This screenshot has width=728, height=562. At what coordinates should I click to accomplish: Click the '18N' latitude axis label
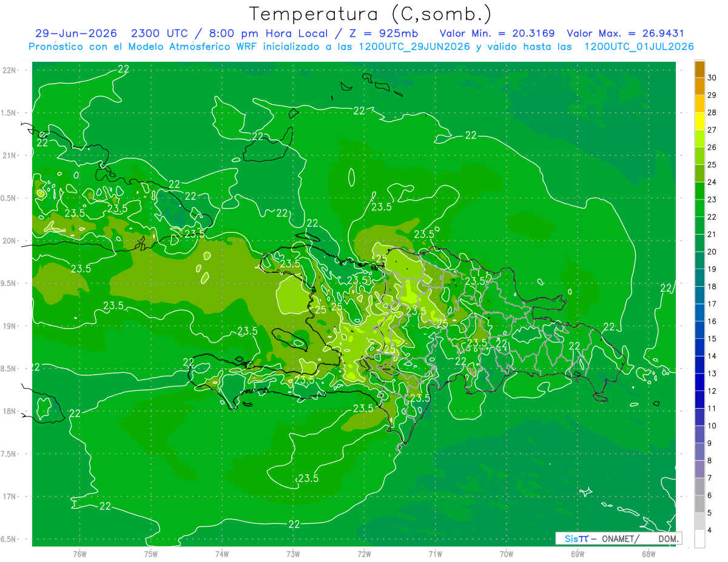10,411
